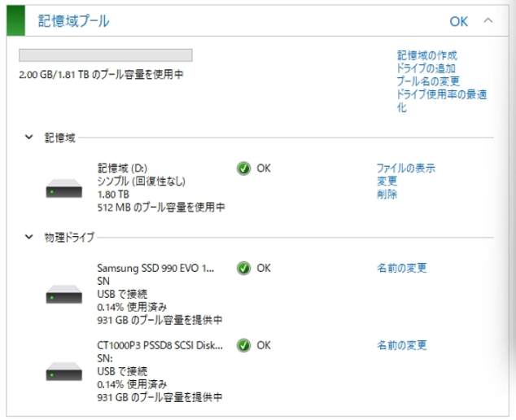Click the green status block beside 記憶域プール
The image size is (516, 420).
pyautogui.click(x=15, y=20)
